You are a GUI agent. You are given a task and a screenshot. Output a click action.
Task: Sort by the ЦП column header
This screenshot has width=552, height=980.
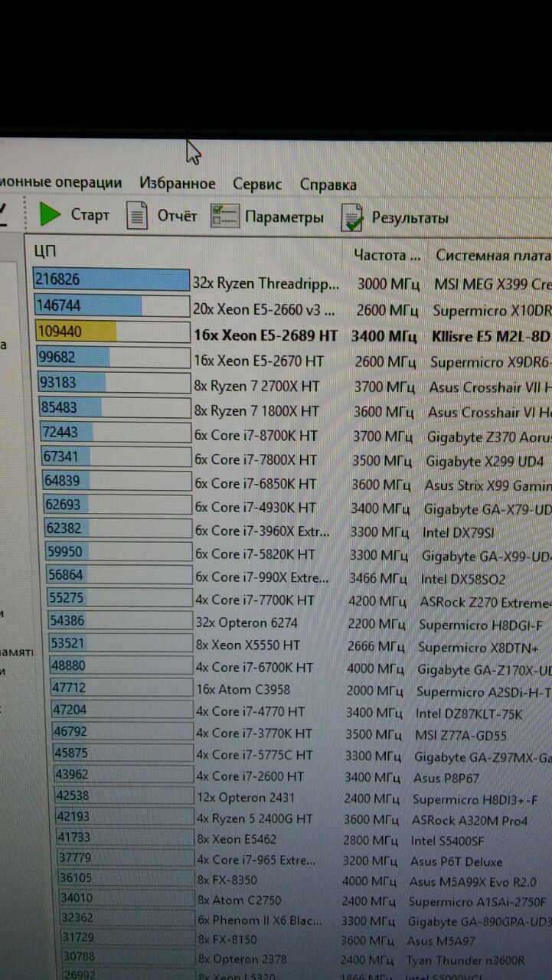click(45, 250)
